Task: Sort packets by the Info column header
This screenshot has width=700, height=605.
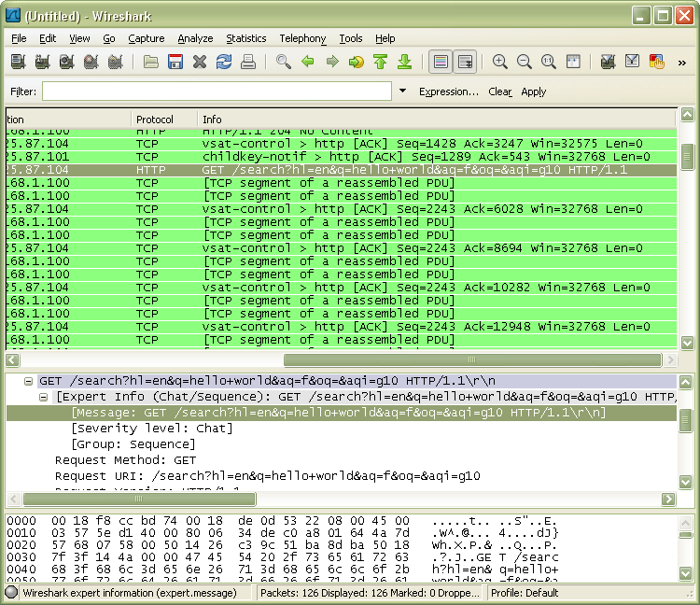Action: [x=436, y=120]
